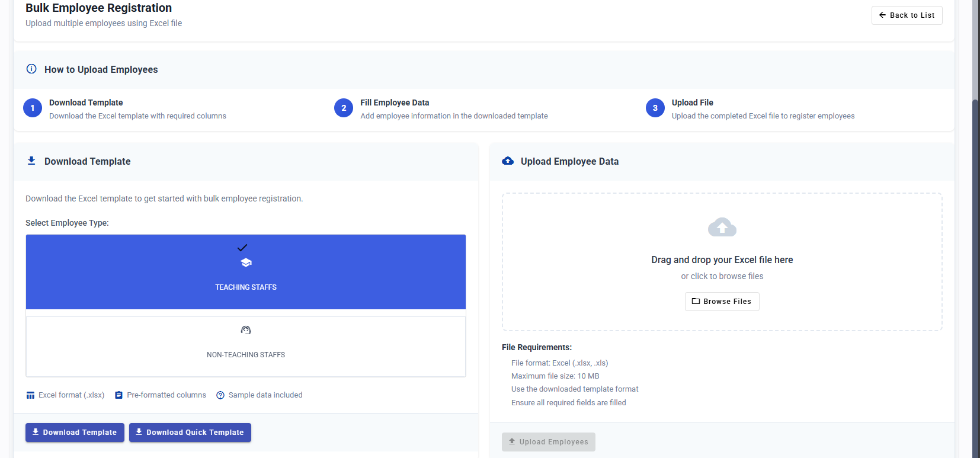Click step 2 Fill Employee Data circle
This screenshot has height=458, width=980.
pyautogui.click(x=344, y=108)
